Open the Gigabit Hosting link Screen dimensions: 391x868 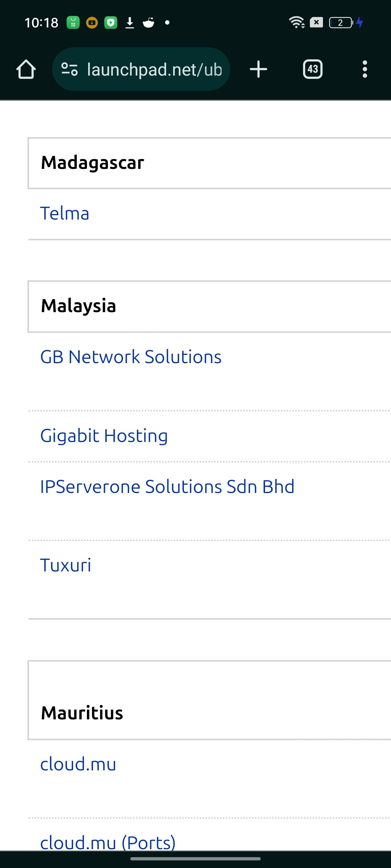(104, 436)
